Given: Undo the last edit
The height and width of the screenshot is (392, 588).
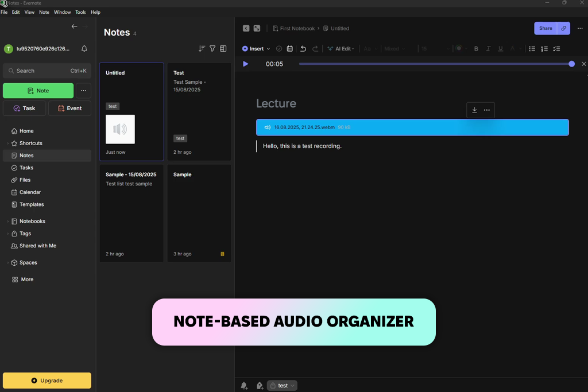Looking at the screenshot, I should click(303, 49).
